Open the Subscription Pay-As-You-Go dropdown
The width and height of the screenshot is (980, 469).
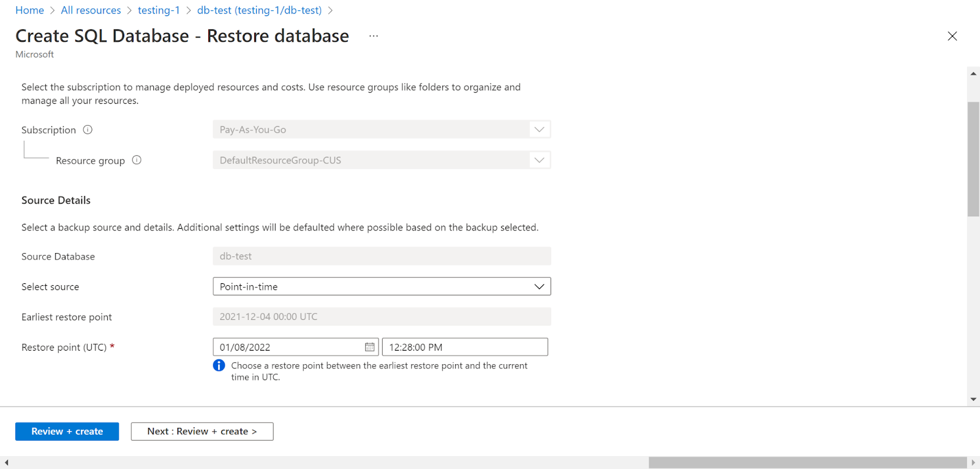click(382, 129)
